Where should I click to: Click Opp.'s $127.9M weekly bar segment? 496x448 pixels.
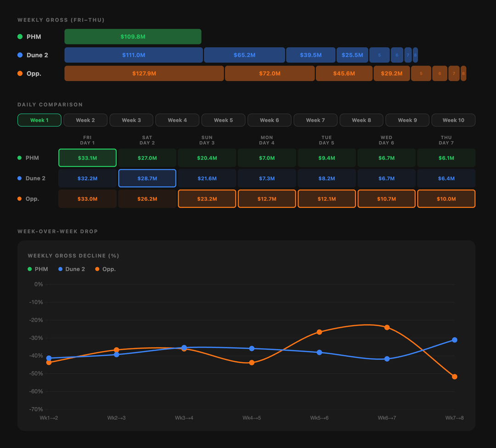(x=144, y=73)
